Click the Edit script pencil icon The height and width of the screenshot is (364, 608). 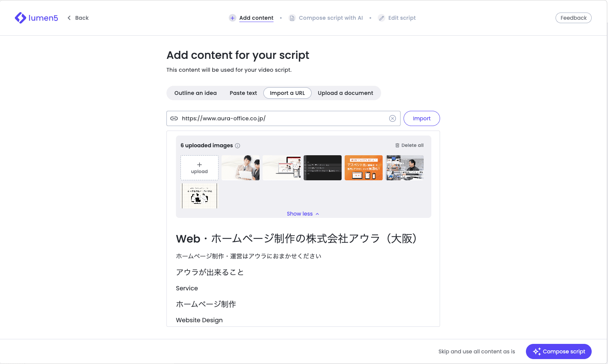coord(382,18)
